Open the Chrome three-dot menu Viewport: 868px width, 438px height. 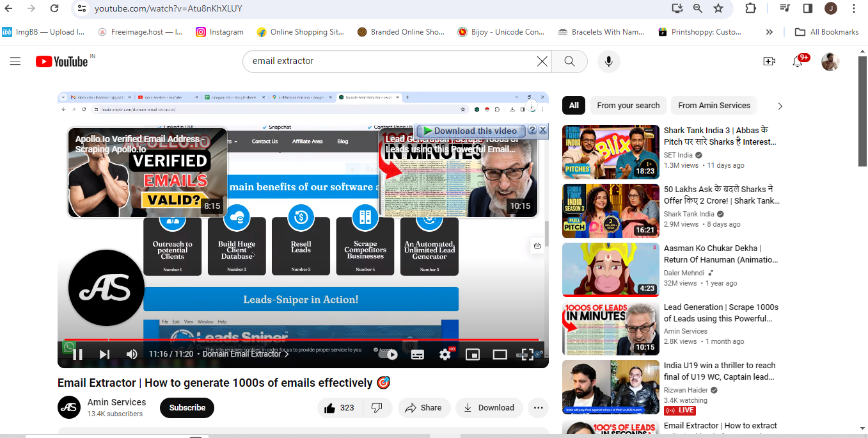(854, 8)
